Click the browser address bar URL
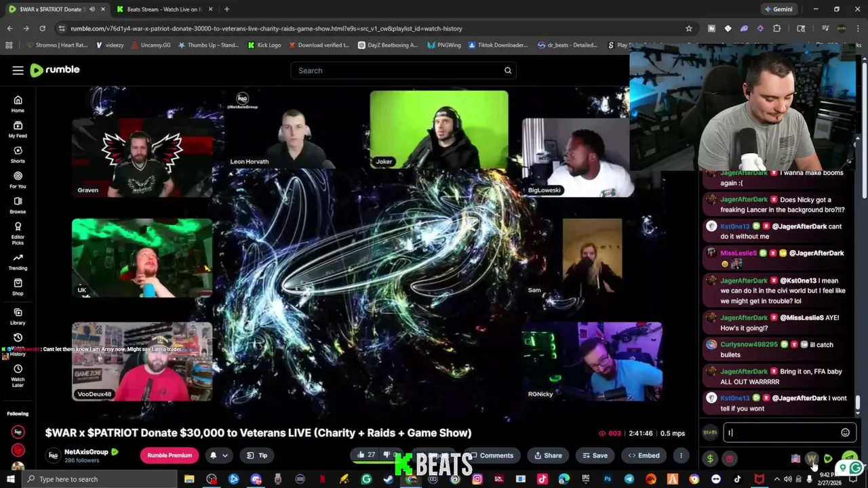The image size is (868, 488). pyautogui.click(x=267, y=28)
